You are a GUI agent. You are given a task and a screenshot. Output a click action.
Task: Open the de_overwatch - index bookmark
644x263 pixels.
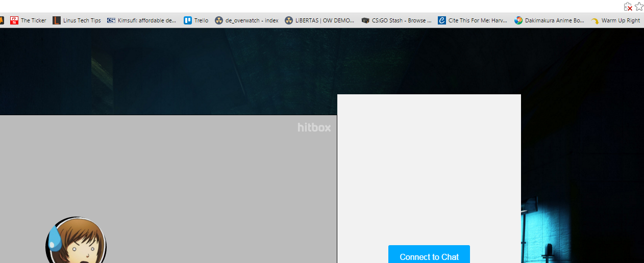pyautogui.click(x=246, y=20)
